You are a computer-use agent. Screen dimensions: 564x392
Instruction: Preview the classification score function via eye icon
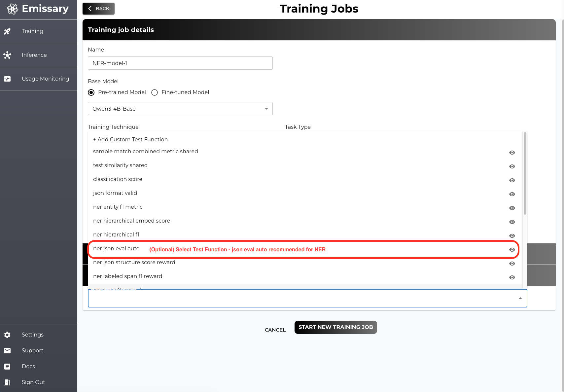pyautogui.click(x=512, y=180)
